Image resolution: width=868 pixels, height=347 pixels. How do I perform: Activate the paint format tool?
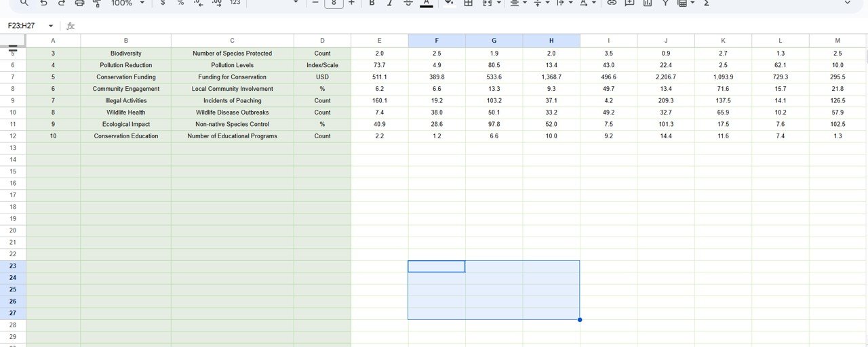click(97, 3)
